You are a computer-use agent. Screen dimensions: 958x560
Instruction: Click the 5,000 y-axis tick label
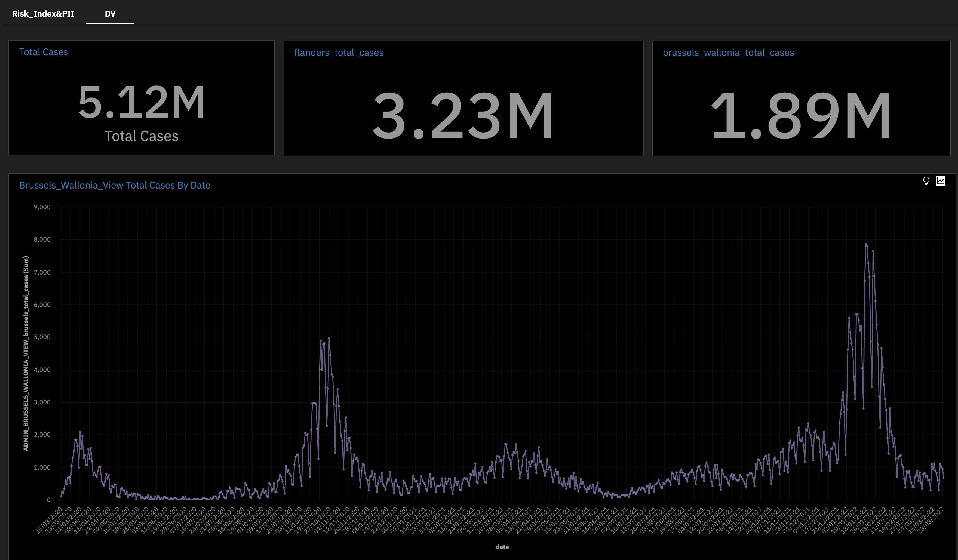(42, 337)
